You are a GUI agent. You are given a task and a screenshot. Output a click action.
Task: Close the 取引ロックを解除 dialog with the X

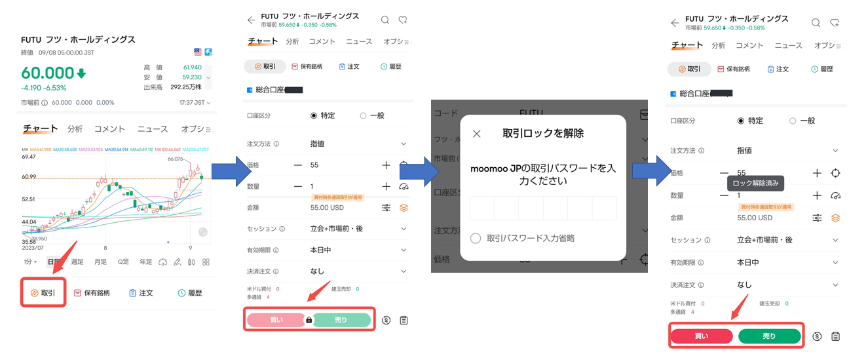pos(476,134)
